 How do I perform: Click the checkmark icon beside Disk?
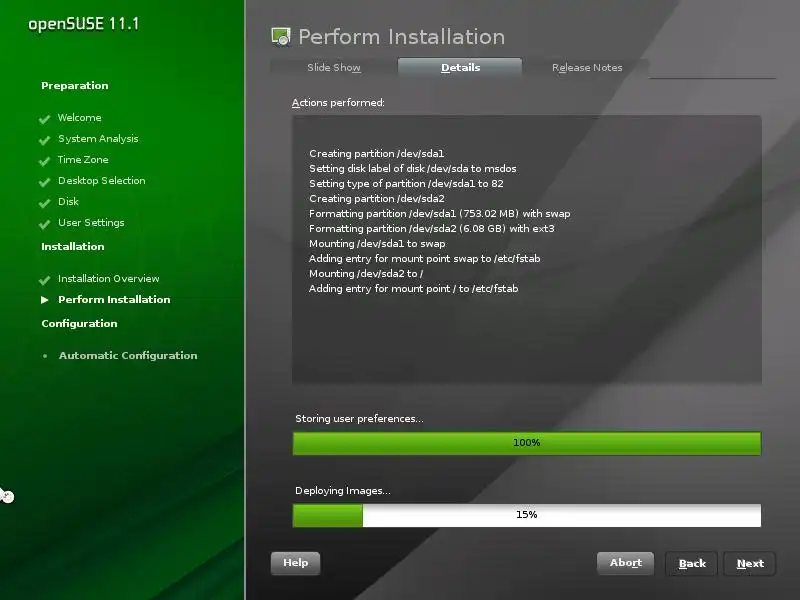[44, 203]
